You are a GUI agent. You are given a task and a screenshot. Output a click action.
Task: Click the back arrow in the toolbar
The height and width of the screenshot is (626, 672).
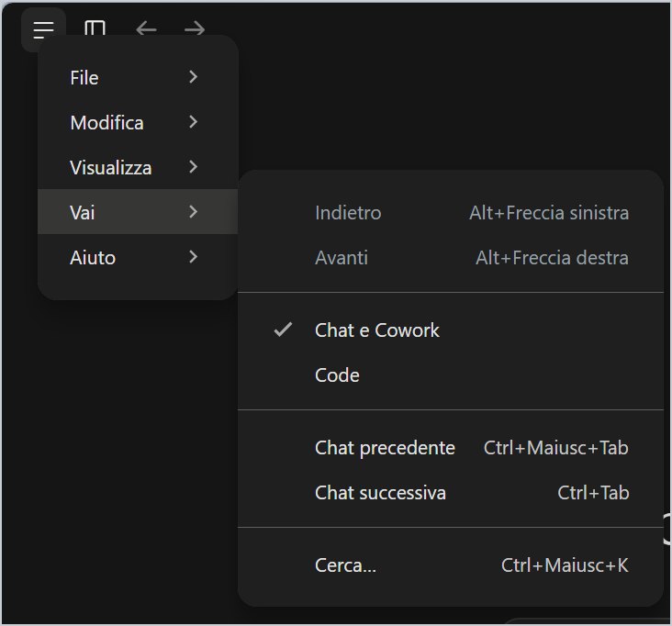pos(146,29)
